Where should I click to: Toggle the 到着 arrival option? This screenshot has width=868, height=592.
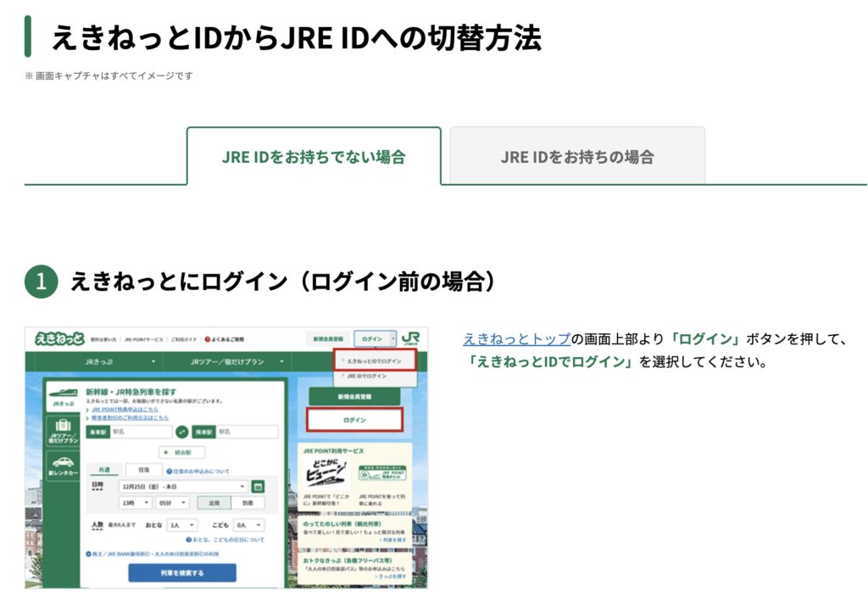(x=248, y=502)
